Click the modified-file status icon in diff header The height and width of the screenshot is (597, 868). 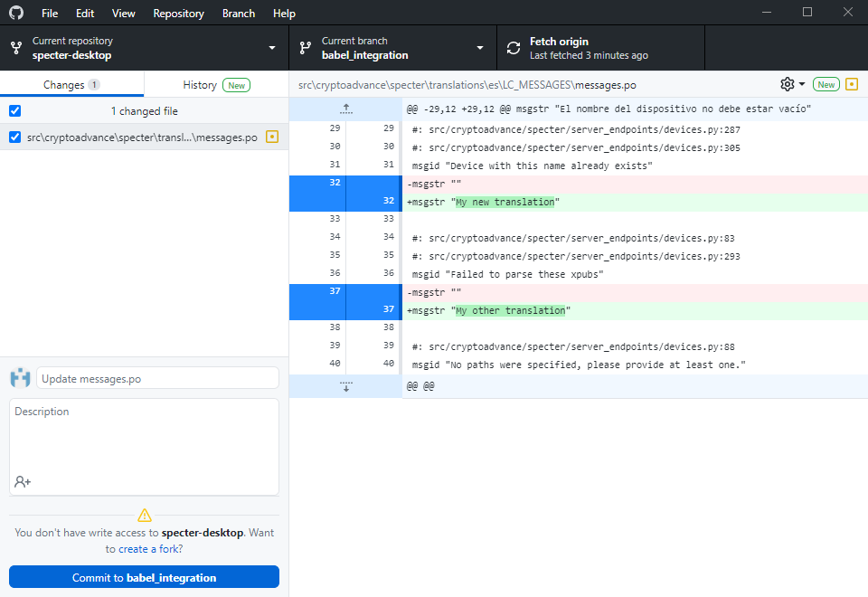coord(852,84)
